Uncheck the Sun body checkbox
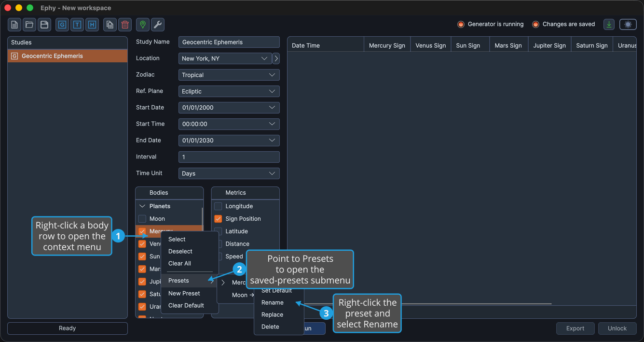The image size is (644, 342). pos(142,256)
